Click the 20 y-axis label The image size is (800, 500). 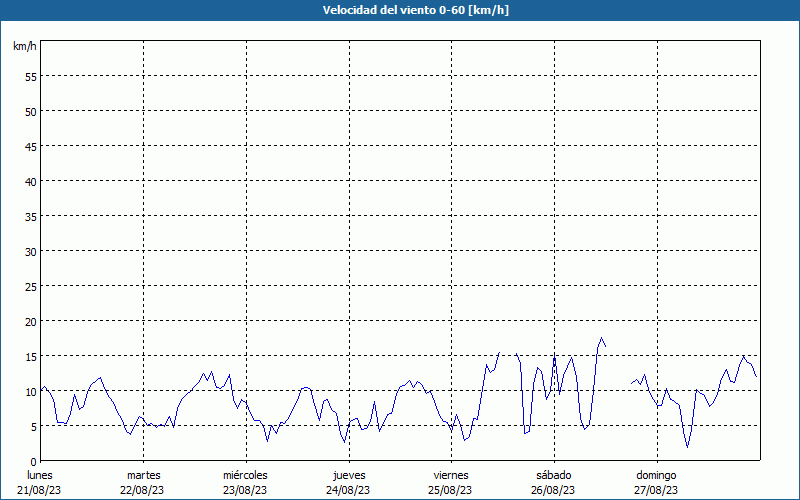31,321
